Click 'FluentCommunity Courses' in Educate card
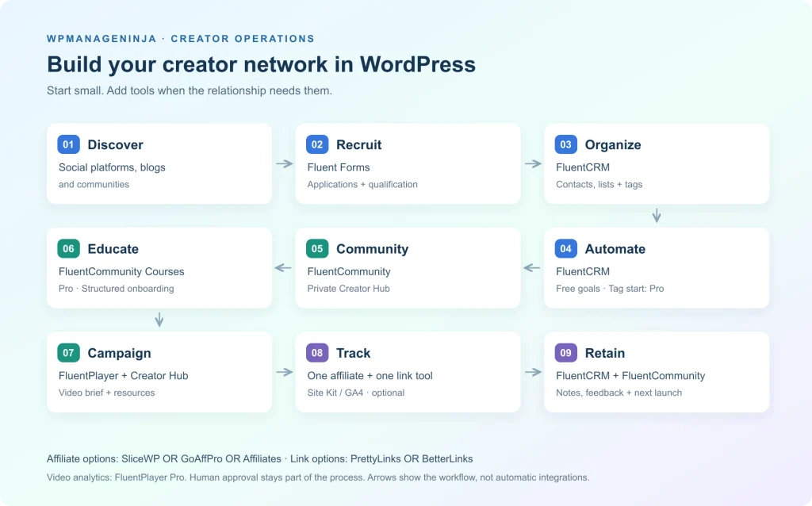Screen dimensions: 812x506 point(121,271)
